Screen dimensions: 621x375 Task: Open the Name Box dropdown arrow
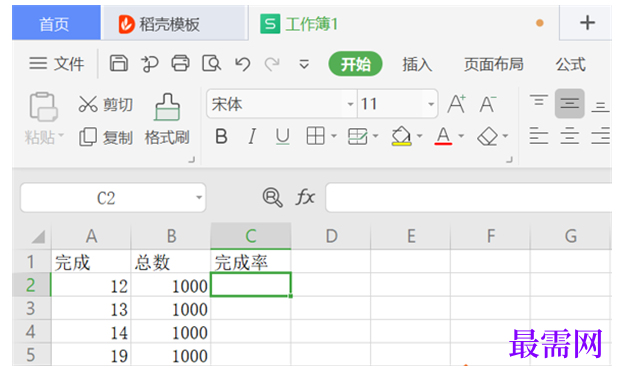[x=199, y=197]
